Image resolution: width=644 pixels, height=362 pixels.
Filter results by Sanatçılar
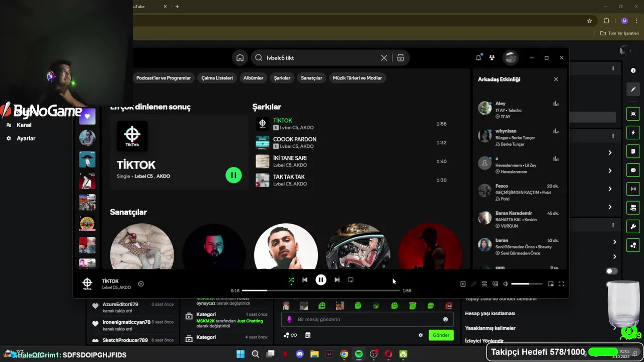coord(311,78)
